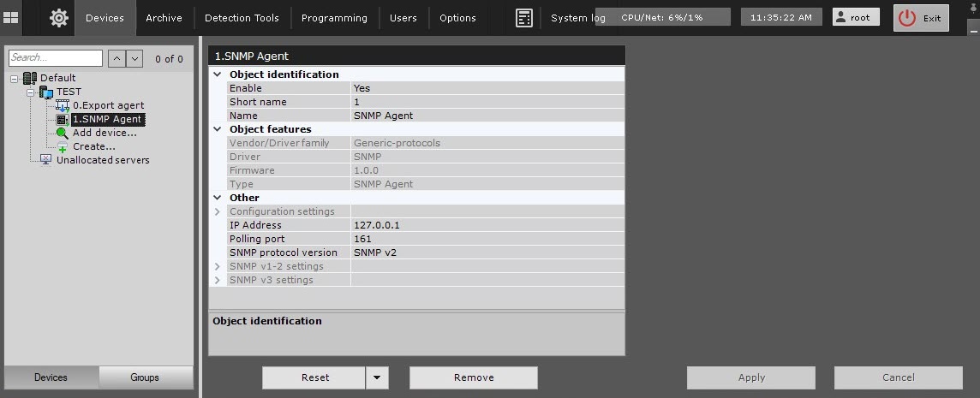This screenshot has width=980, height=398.
Task: Click the Remove button
Action: [473, 377]
